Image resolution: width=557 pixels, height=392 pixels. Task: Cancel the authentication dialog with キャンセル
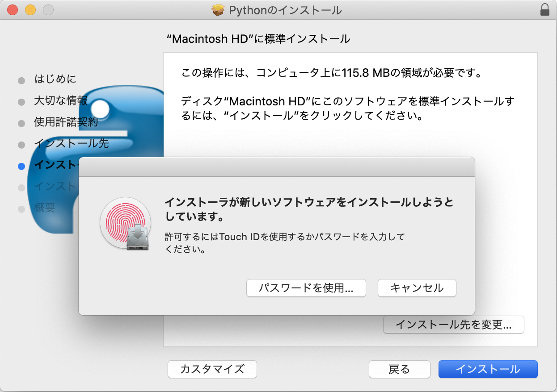417,288
